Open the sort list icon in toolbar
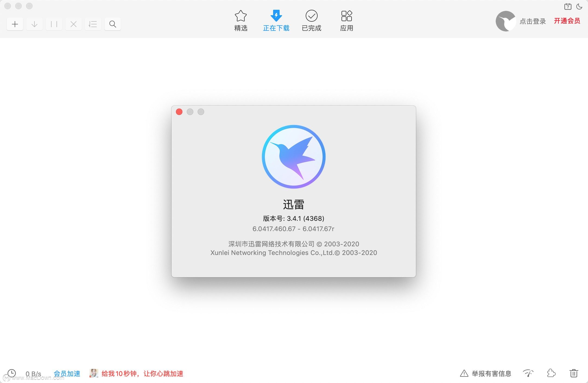Screen dimensions: 588x383 (x=93, y=24)
